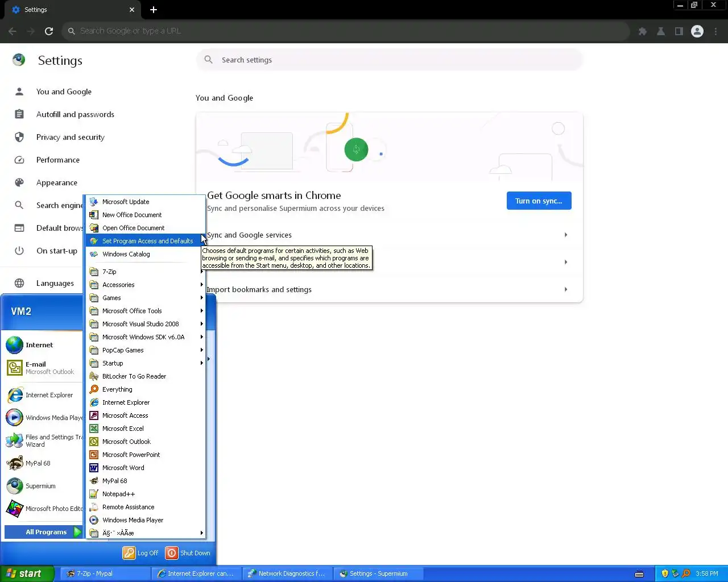Expand PopCap Games submenu
This screenshot has width=728, height=582.
[x=145, y=350]
